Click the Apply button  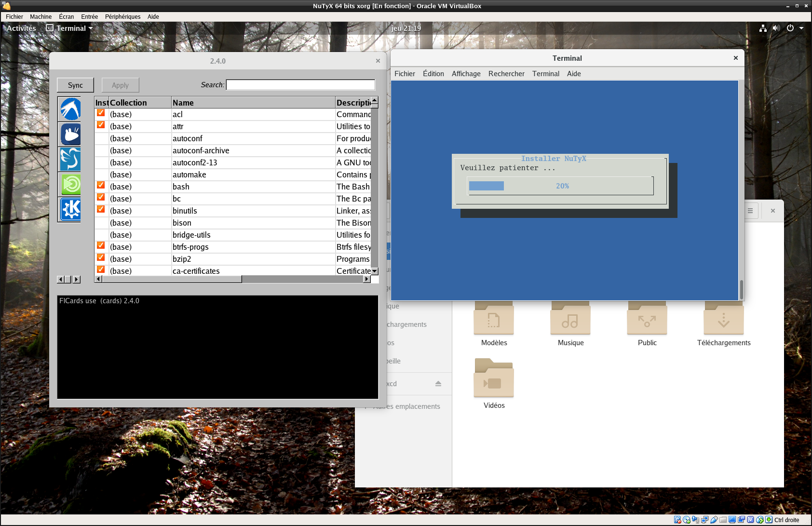[120, 85]
